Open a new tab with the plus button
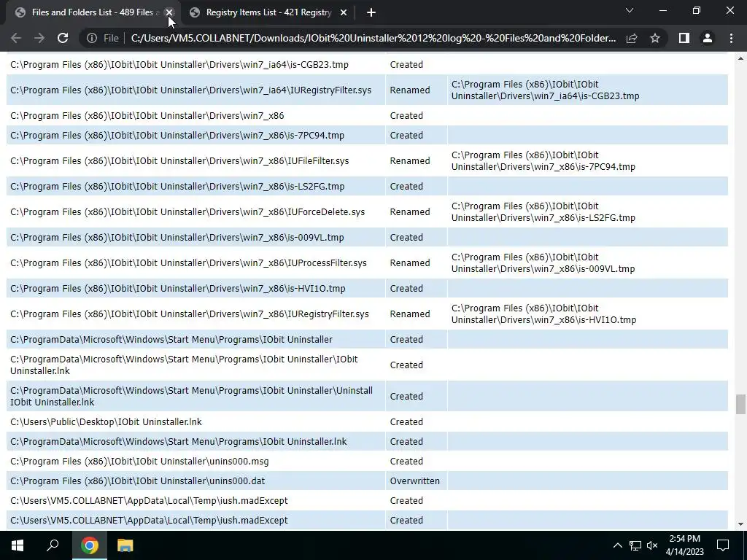 pos(371,12)
